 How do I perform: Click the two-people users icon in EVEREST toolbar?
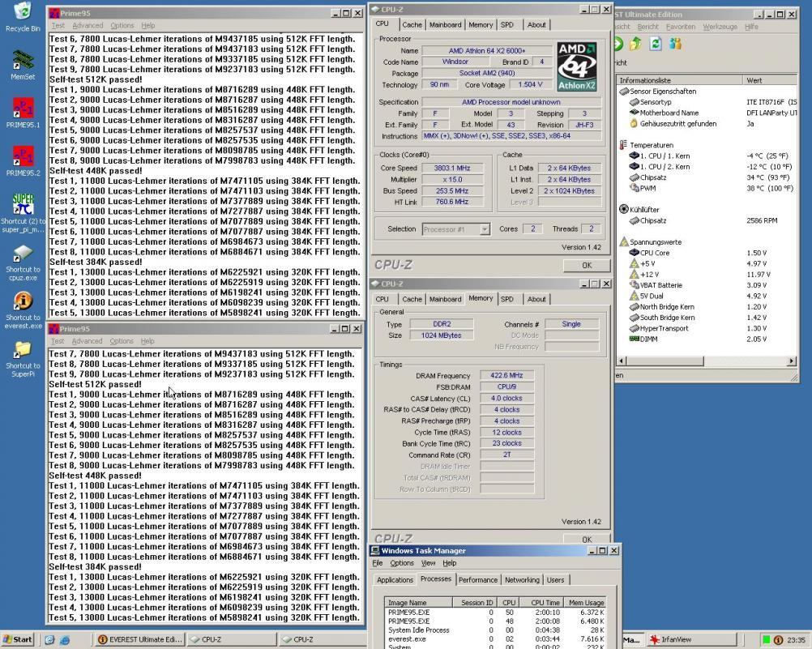click(x=675, y=44)
